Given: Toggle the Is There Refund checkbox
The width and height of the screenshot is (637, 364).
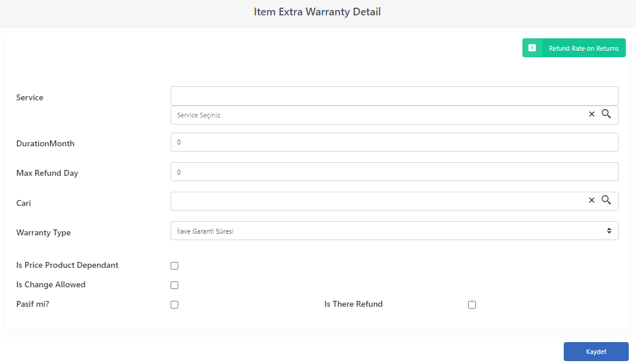Looking at the screenshot, I should point(472,305).
